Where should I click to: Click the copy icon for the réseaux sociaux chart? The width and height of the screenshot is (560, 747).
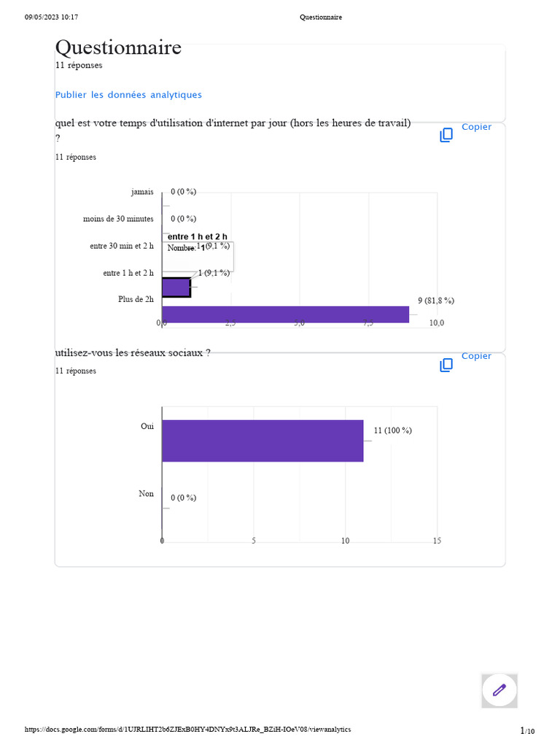(446, 365)
